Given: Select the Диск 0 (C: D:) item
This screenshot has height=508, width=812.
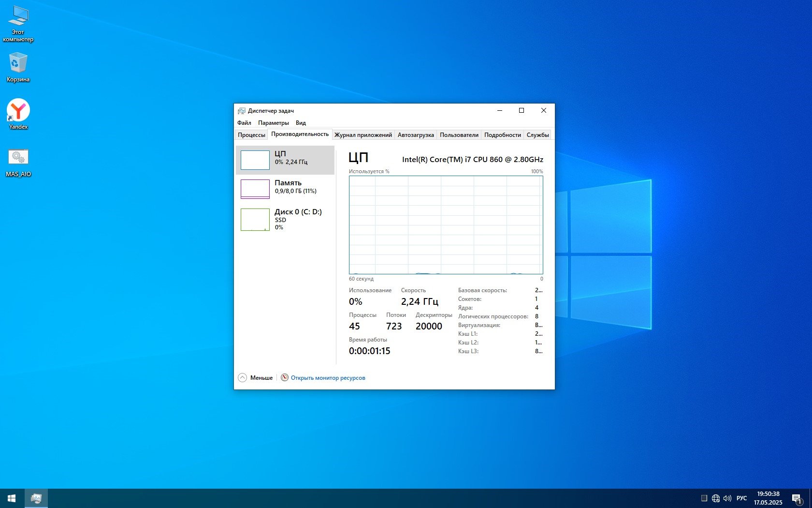Looking at the screenshot, I should tap(285, 219).
